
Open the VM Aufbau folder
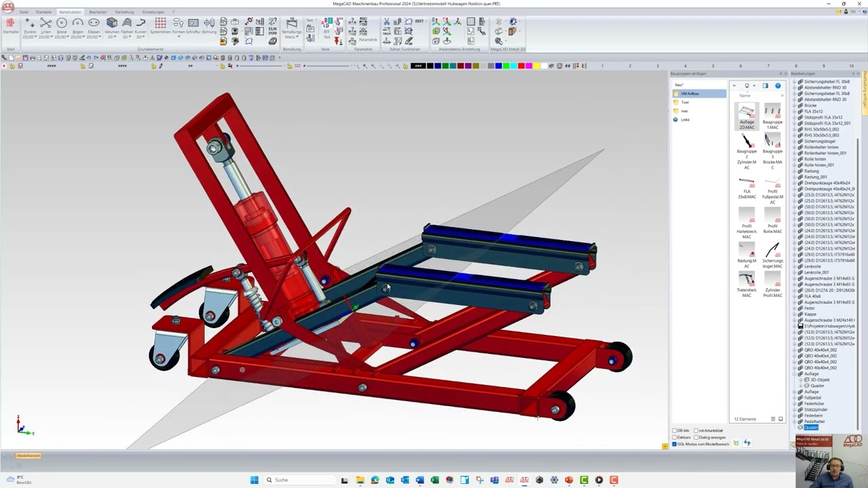point(699,94)
